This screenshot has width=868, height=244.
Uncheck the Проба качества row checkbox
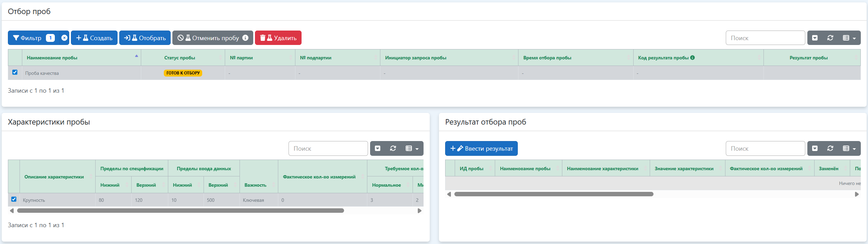pos(15,72)
